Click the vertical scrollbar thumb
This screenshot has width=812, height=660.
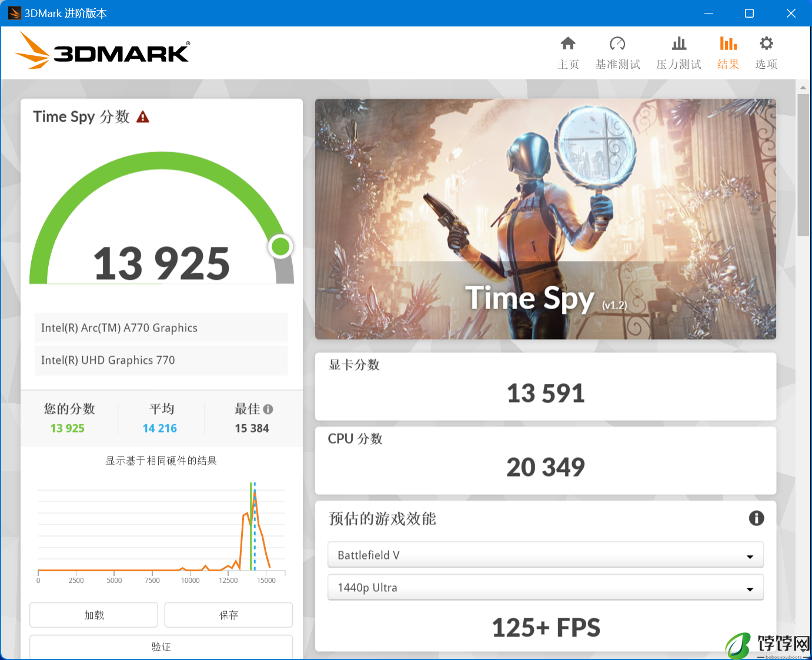pos(803,165)
